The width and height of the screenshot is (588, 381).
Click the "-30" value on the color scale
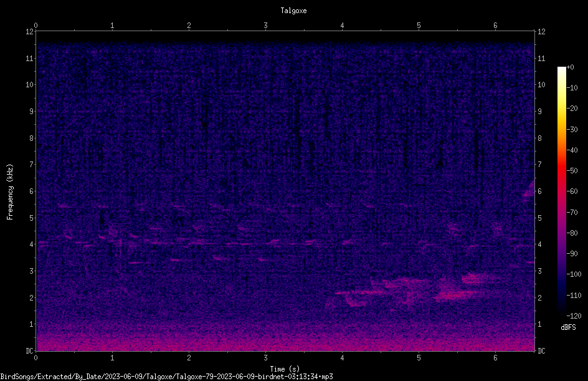(x=572, y=130)
